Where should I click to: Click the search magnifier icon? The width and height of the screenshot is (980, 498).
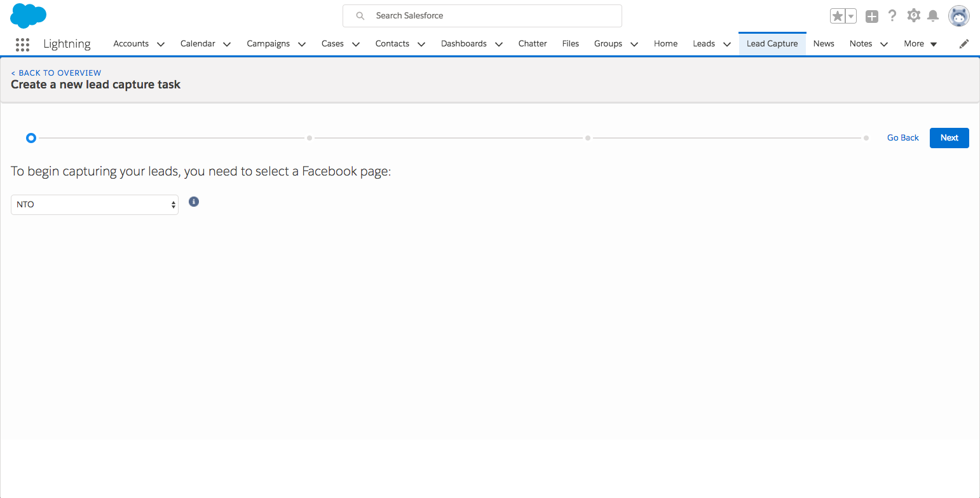[x=360, y=16]
